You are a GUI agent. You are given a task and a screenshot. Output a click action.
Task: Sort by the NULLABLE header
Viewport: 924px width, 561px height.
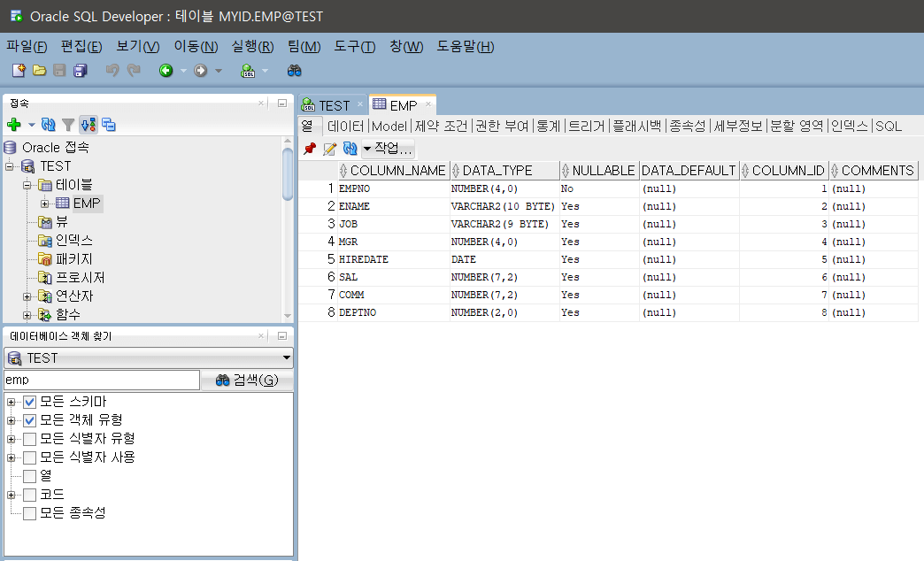pyautogui.click(x=598, y=171)
